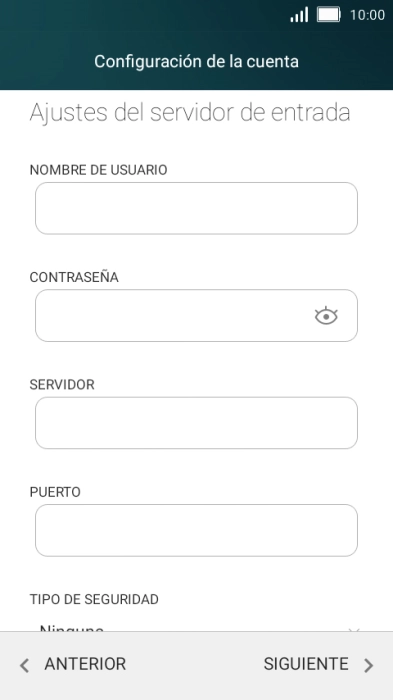The image size is (393, 700).
Task: Tap the battery icon in status bar
Action: pyautogui.click(x=329, y=15)
